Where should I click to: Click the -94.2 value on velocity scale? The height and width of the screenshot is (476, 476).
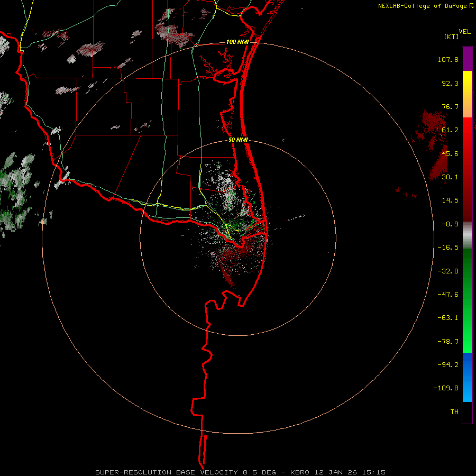point(448,365)
